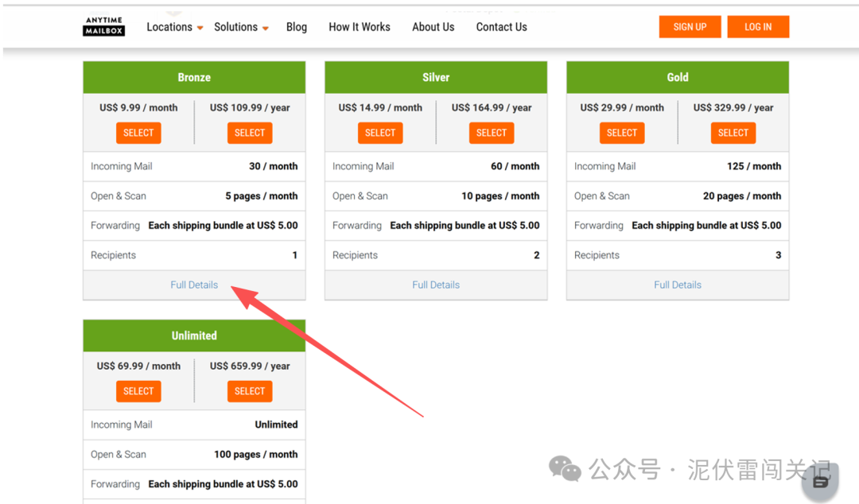
Task: Click the Unlimited plan header
Action: [x=194, y=335]
